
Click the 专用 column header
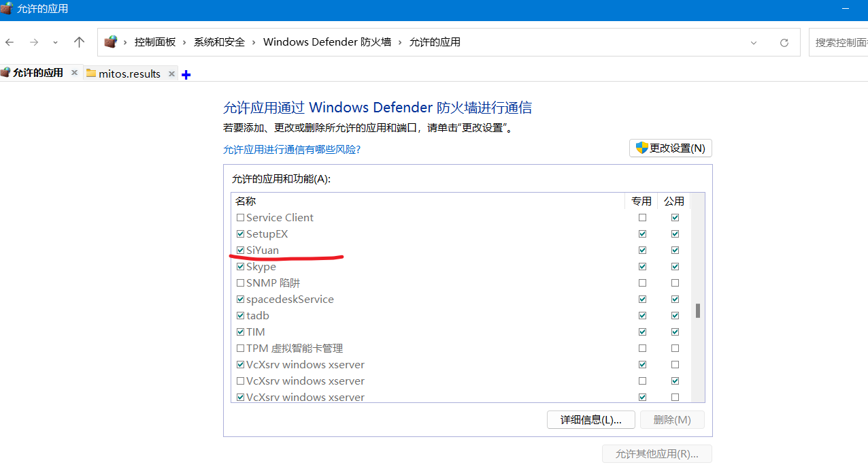(641, 201)
